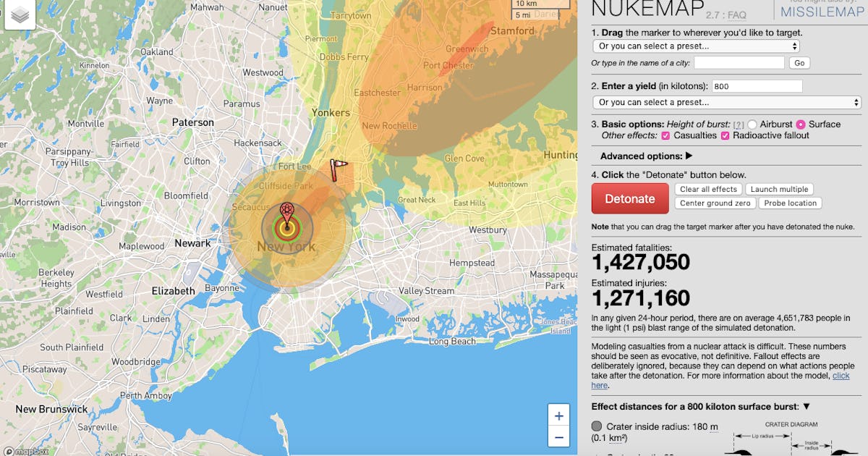Viewport: 868px width, 456px height.
Task: Disable the Casualties checkbox
Action: pos(664,135)
